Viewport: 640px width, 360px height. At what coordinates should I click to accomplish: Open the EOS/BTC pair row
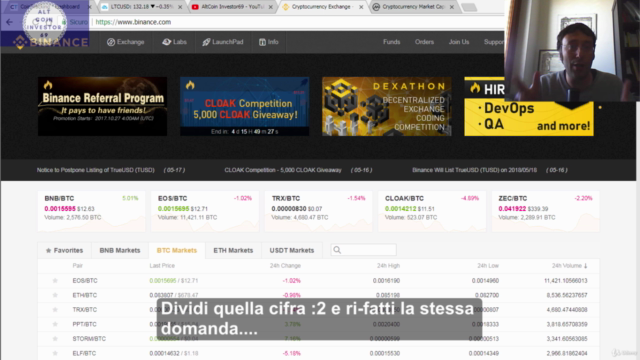(318, 280)
